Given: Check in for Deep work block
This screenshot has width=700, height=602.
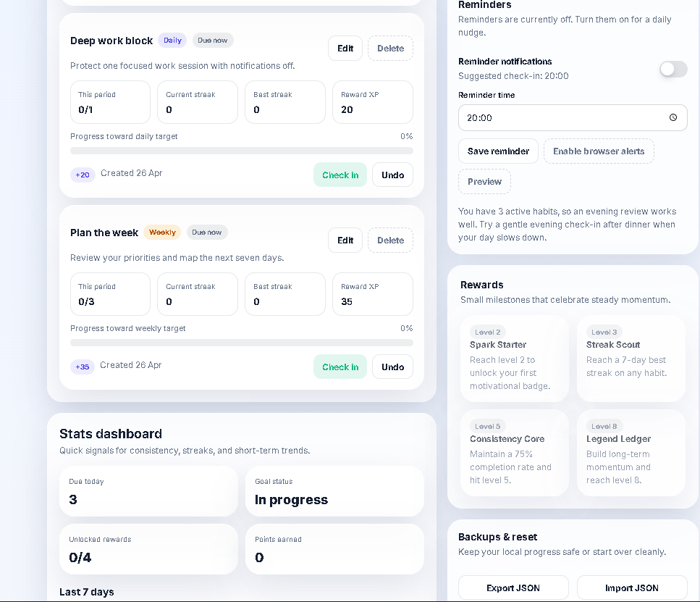Looking at the screenshot, I should click(340, 175).
